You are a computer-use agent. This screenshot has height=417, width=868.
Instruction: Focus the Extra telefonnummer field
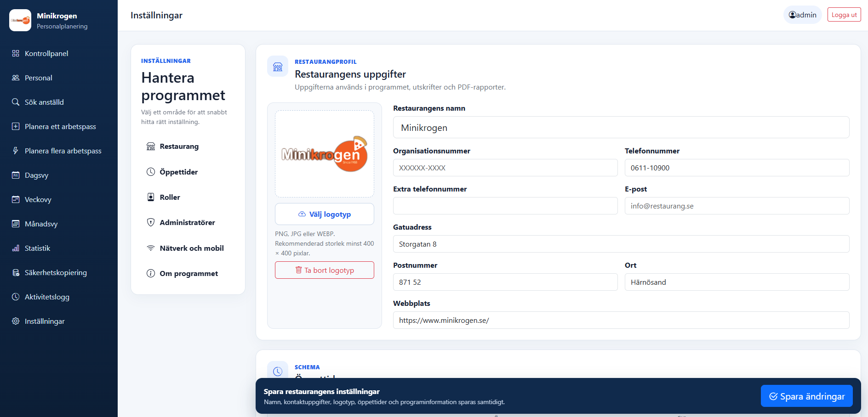click(505, 206)
